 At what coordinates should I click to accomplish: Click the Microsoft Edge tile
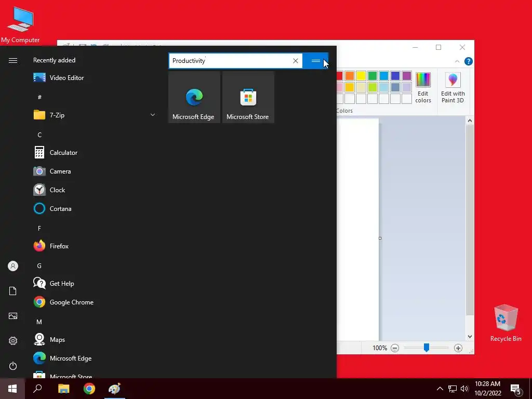(194, 97)
